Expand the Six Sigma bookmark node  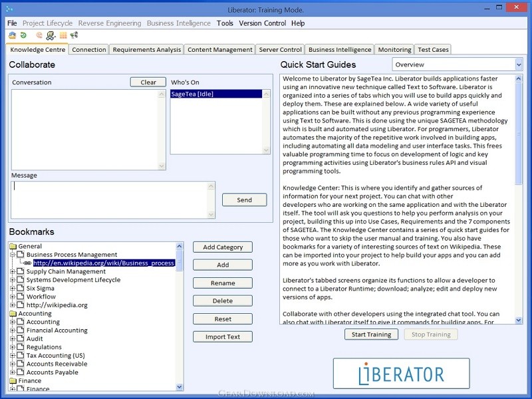click(13, 288)
